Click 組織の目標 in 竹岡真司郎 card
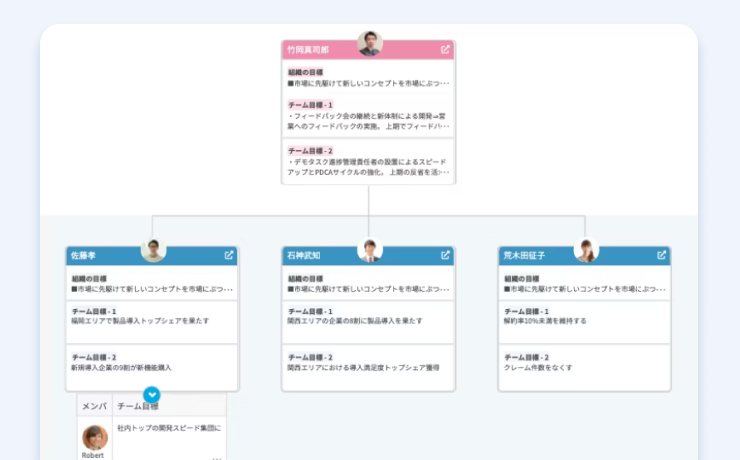Viewport: 740px width, 460px height. (x=305, y=72)
